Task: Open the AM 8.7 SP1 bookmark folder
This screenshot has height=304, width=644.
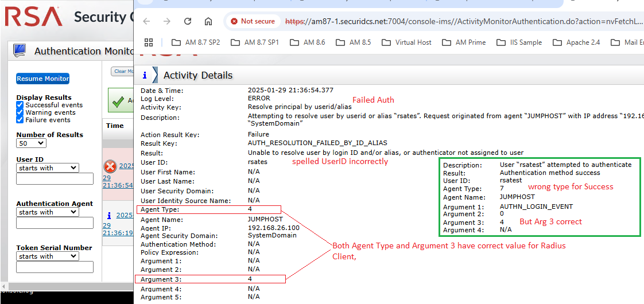Action: [255, 42]
